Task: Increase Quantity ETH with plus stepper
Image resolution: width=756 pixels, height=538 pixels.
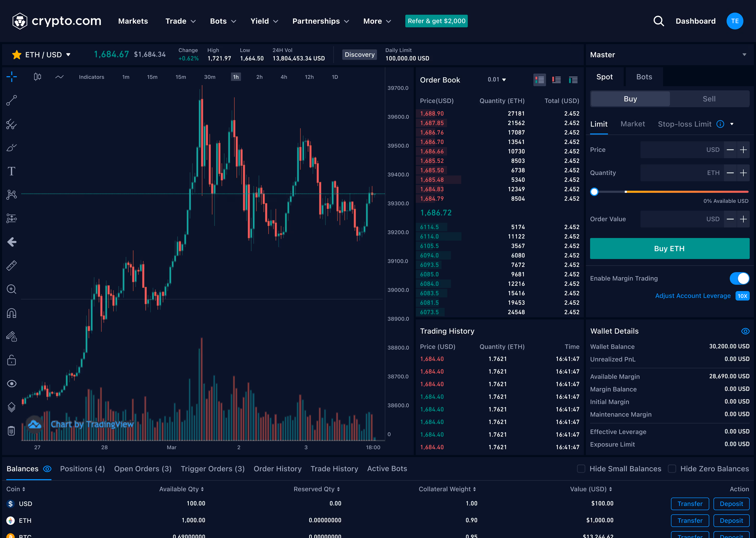Action: click(743, 173)
